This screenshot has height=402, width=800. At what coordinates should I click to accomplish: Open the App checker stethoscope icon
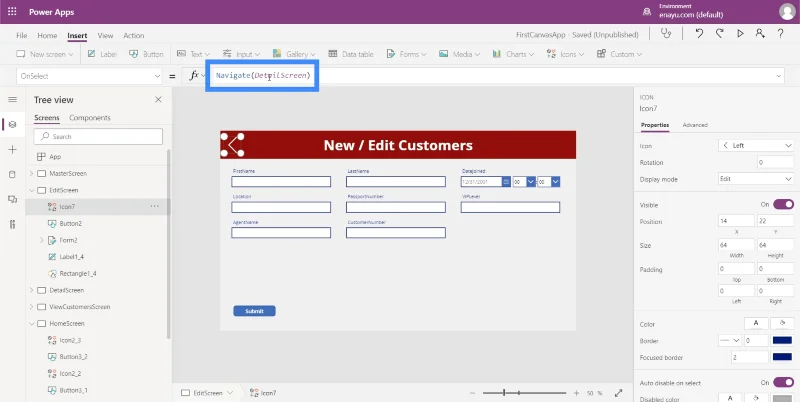[x=666, y=34]
